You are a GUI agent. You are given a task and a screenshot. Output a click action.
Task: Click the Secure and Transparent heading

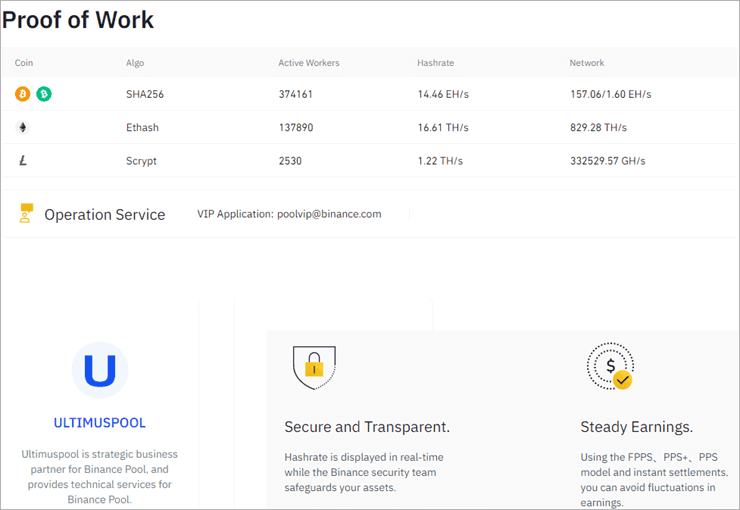click(x=367, y=427)
